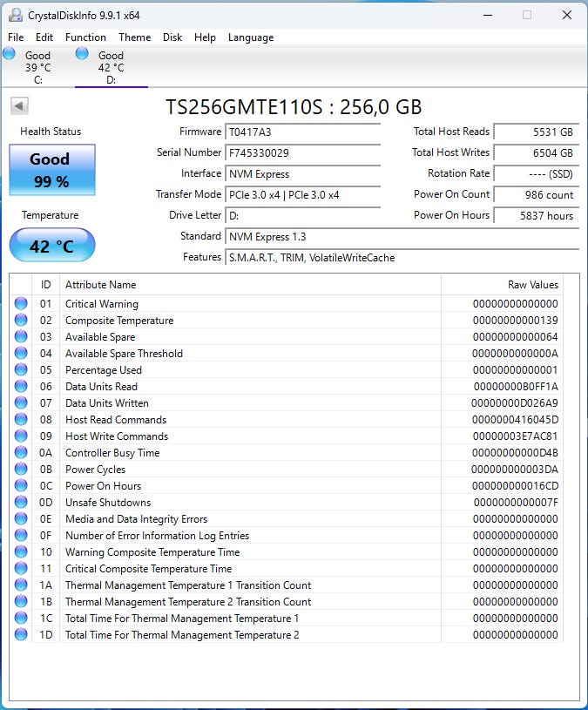Select the Percentage Used attribute row
Image resolution: width=588 pixels, height=710 pixels.
point(287,370)
